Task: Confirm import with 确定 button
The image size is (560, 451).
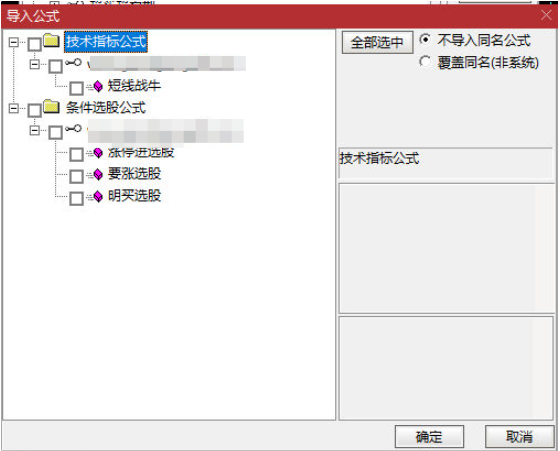Action: [x=429, y=436]
